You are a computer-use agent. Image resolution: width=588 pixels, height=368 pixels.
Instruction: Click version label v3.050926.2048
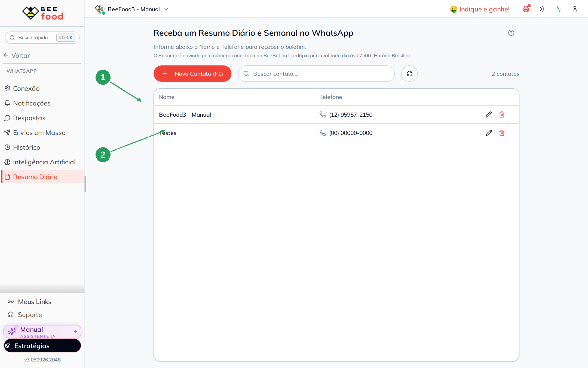42,360
